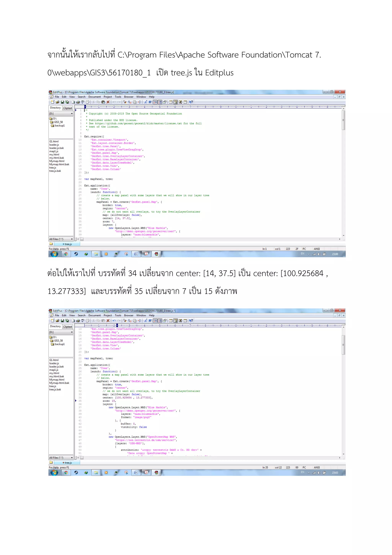Click Cut scissors icon in lower toolbar

tap(94, 321)
